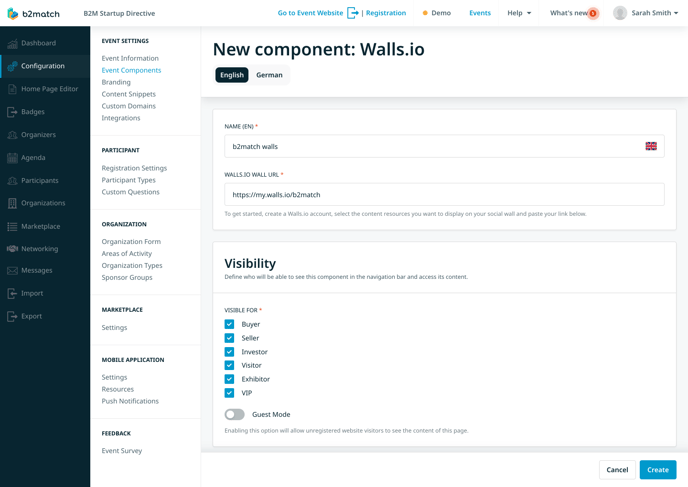Click the Import arrow icon

(12, 294)
